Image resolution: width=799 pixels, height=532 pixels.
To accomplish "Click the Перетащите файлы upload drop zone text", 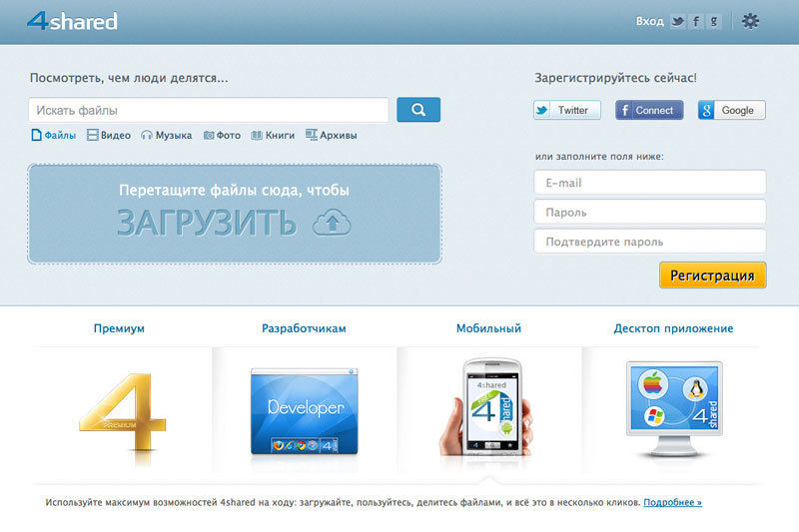I will pos(234,190).
